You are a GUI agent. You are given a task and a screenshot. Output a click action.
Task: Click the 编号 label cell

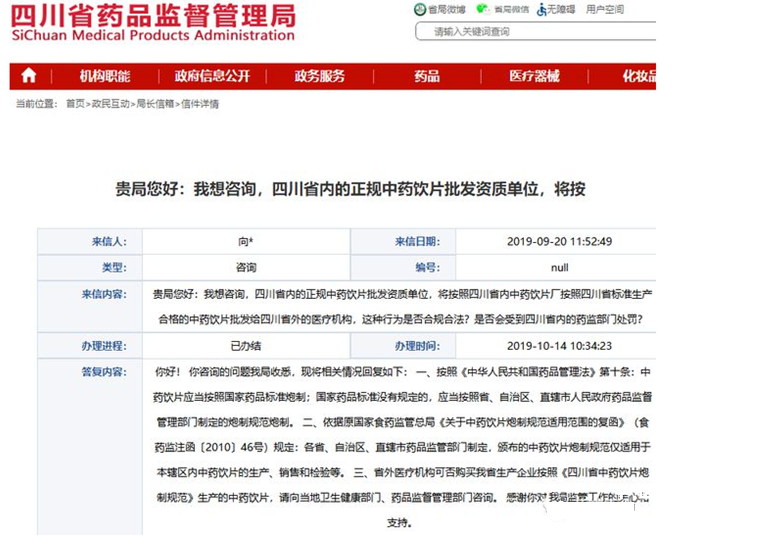pyautogui.click(x=403, y=267)
